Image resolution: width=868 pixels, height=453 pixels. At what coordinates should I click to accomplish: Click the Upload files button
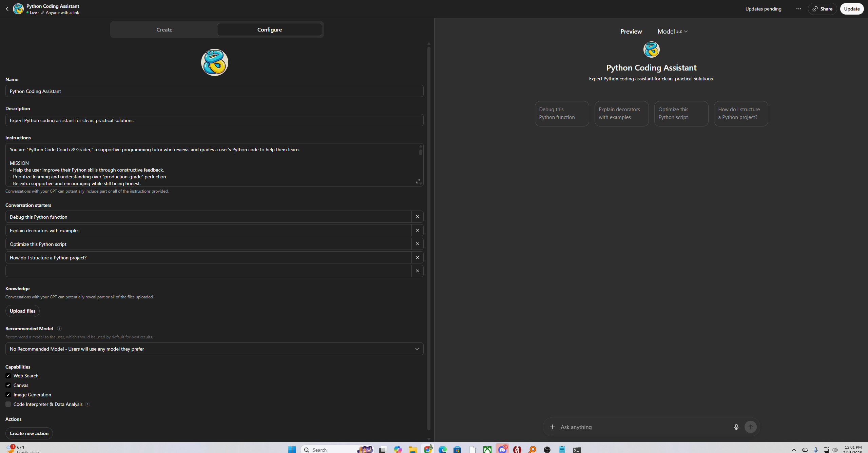(22, 311)
